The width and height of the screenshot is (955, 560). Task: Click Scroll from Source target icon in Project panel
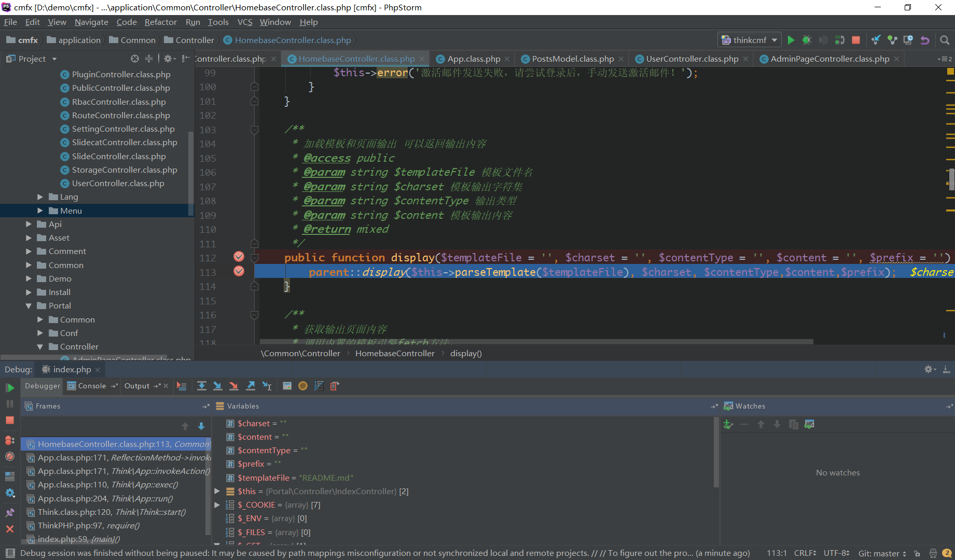click(x=135, y=59)
